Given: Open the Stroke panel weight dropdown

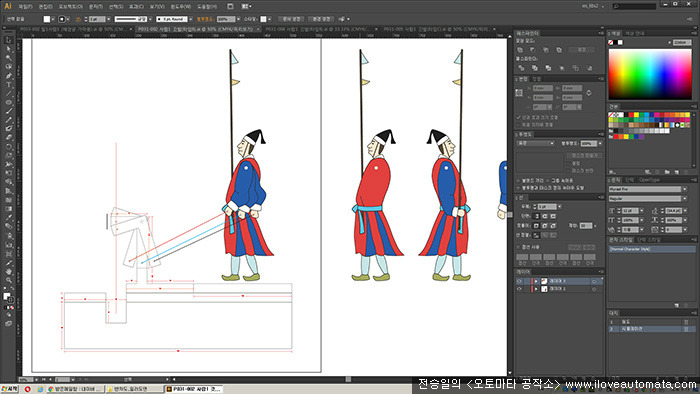Looking at the screenshot, I should [560, 207].
